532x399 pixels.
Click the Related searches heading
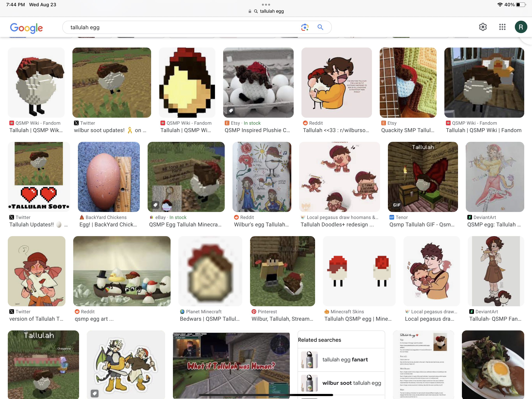pyautogui.click(x=319, y=340)
